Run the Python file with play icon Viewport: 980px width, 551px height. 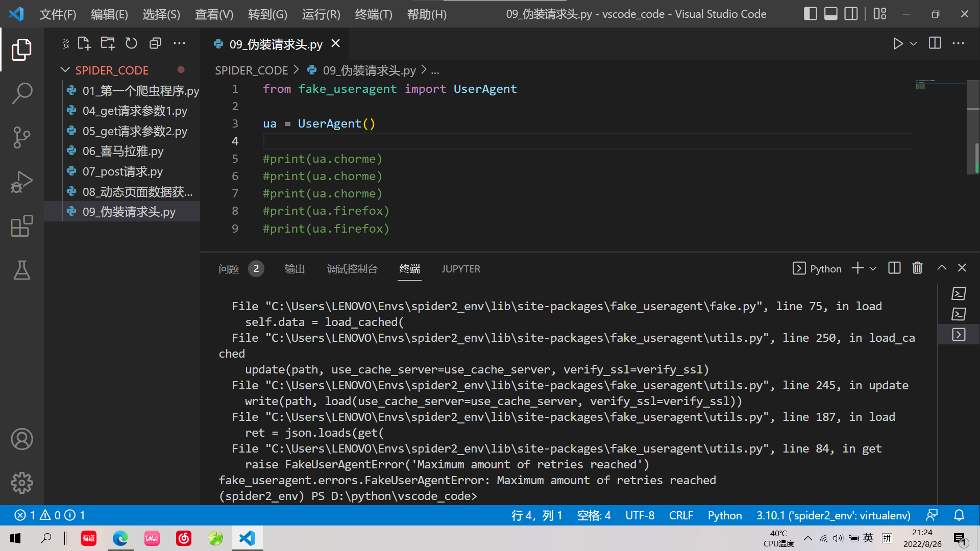[x=898, y=43]
